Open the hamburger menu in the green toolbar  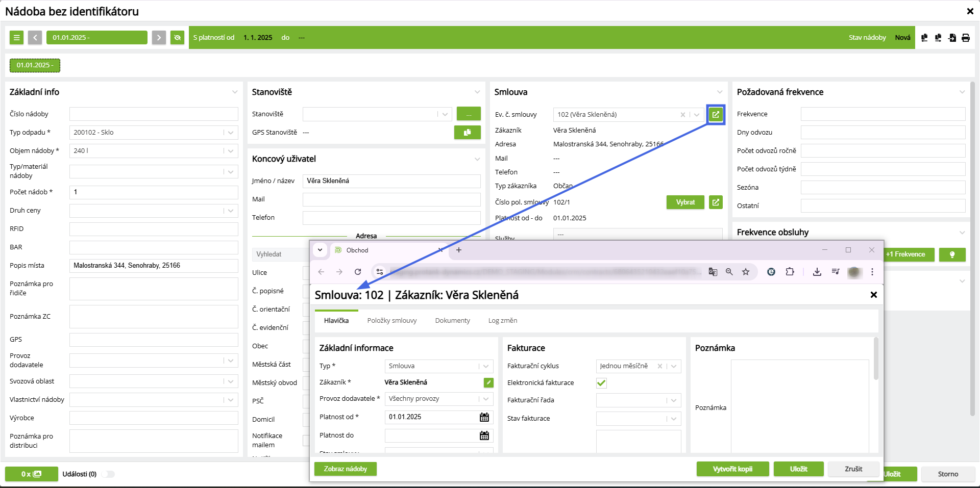coord(17,37)
